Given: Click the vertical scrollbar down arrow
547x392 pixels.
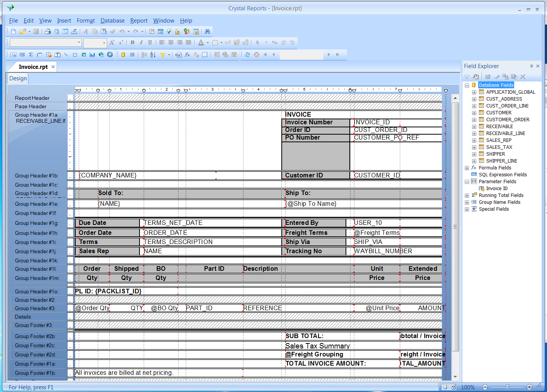Looking at the screenshot, I should tap(455, 377).
